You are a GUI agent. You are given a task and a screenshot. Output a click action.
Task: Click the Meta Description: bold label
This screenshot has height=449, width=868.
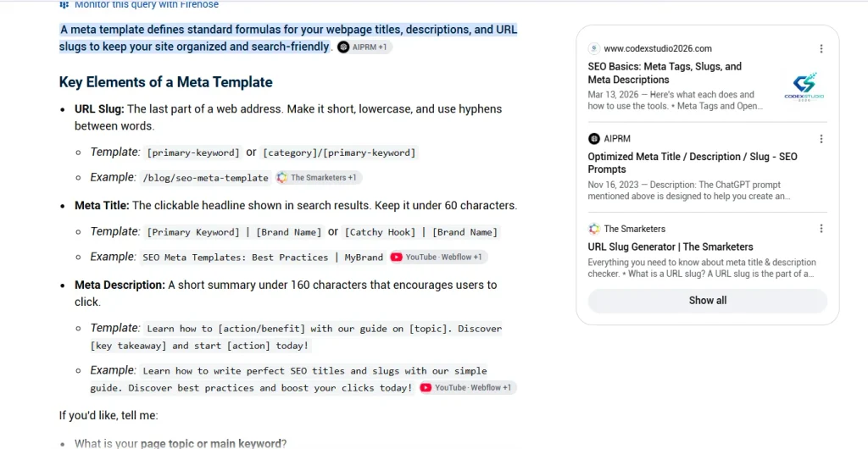pos(120,285)
